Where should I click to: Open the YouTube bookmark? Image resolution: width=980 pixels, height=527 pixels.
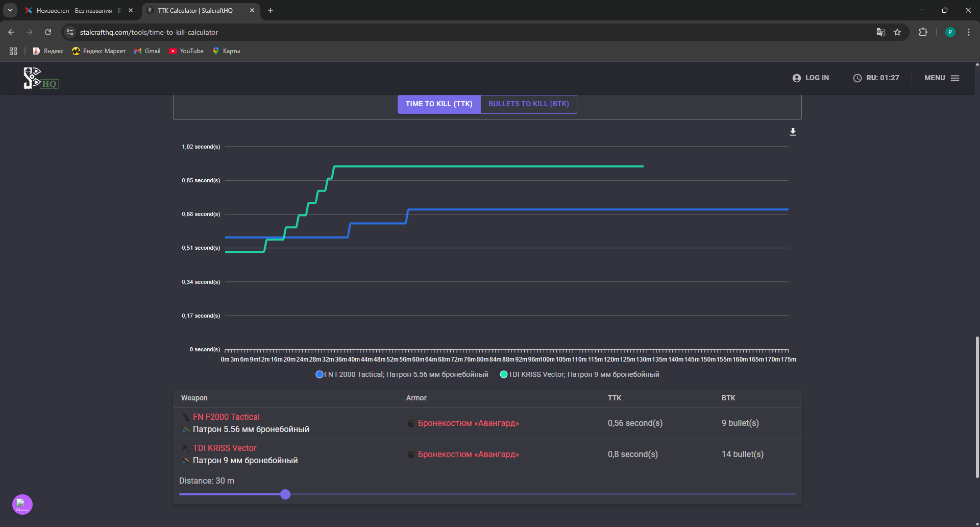click(x=186, y=51)
